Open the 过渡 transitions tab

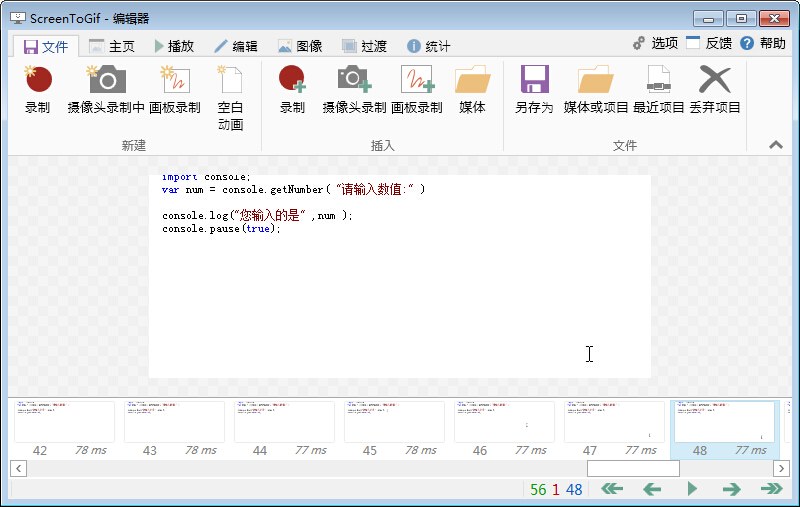[365, 46]
